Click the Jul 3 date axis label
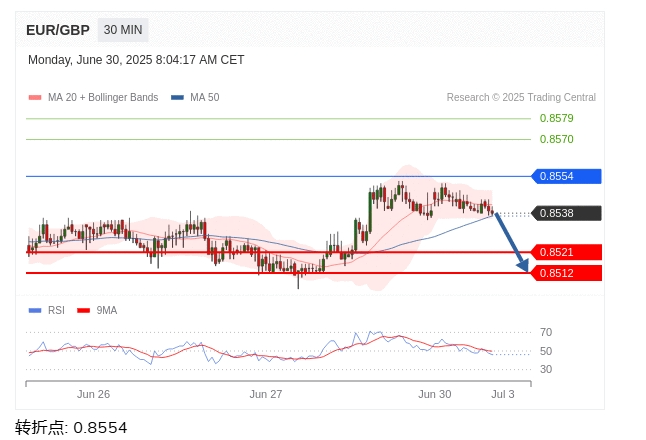The image size is (646, 440). coord(503,394)
